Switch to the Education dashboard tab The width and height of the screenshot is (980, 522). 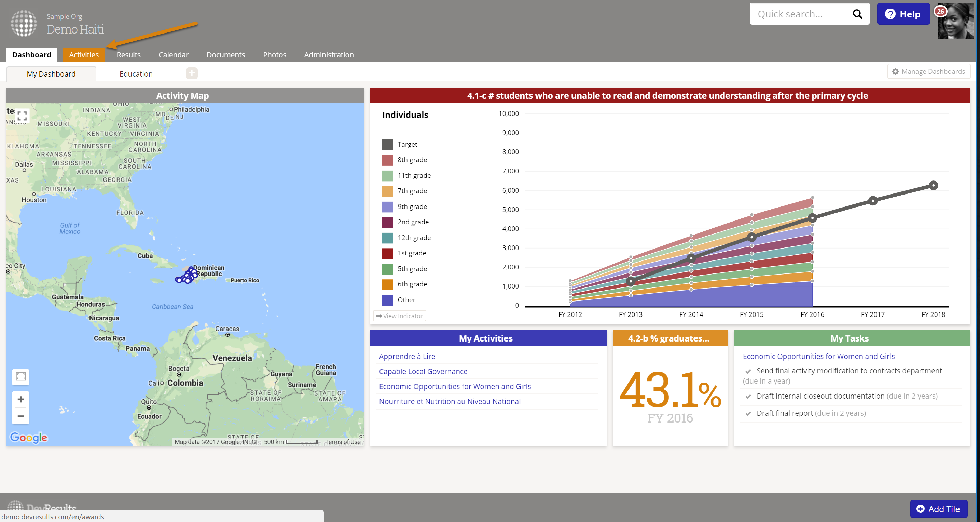136,74
